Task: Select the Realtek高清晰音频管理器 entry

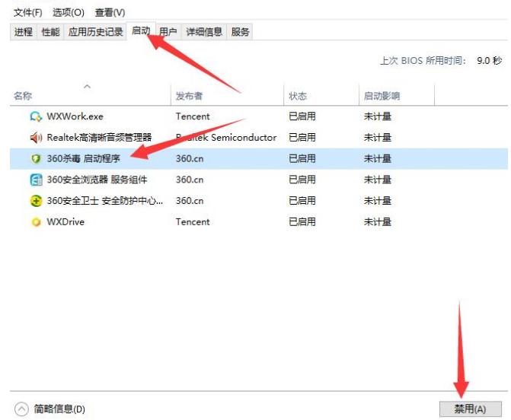Action: [99, 138]
